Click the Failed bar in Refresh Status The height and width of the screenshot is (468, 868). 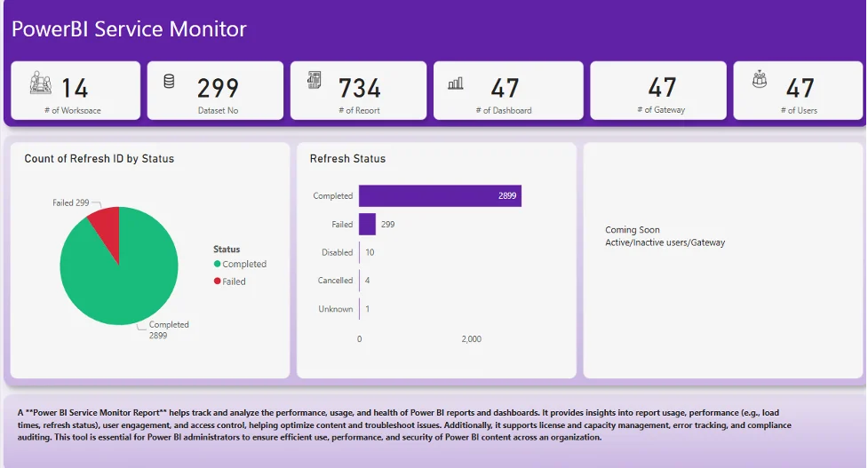367,225
